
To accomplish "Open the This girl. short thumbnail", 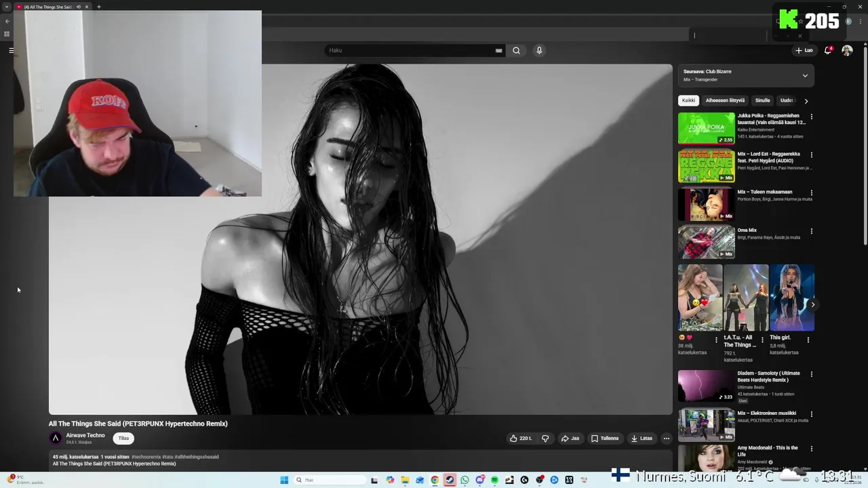I will pos(792,298).
